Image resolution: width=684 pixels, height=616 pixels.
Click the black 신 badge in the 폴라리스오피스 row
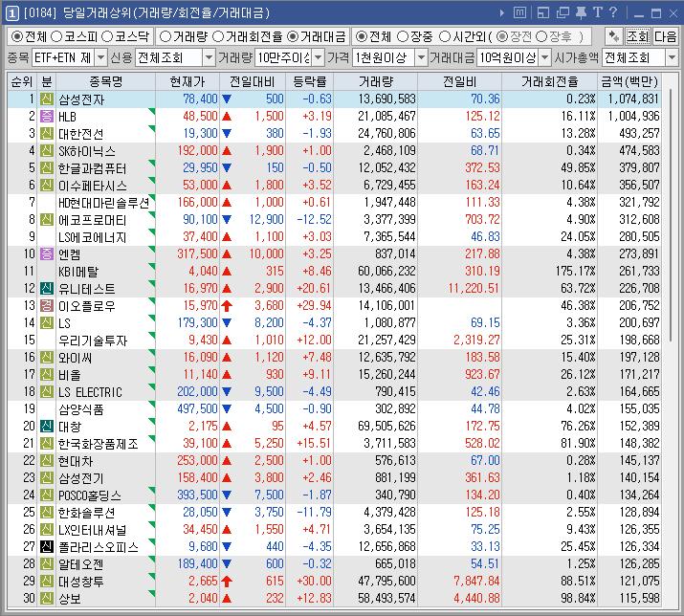pyautogui.click(x=47, y=546)
